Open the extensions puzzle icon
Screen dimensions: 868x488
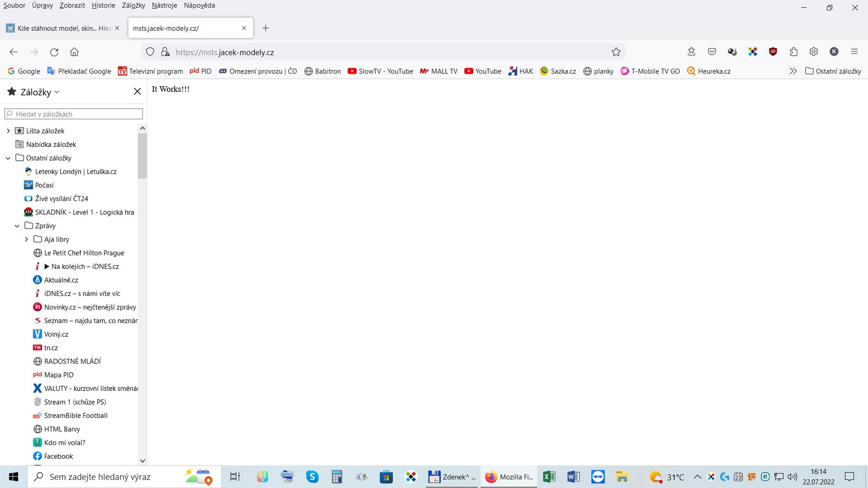(x=793, y=52)
